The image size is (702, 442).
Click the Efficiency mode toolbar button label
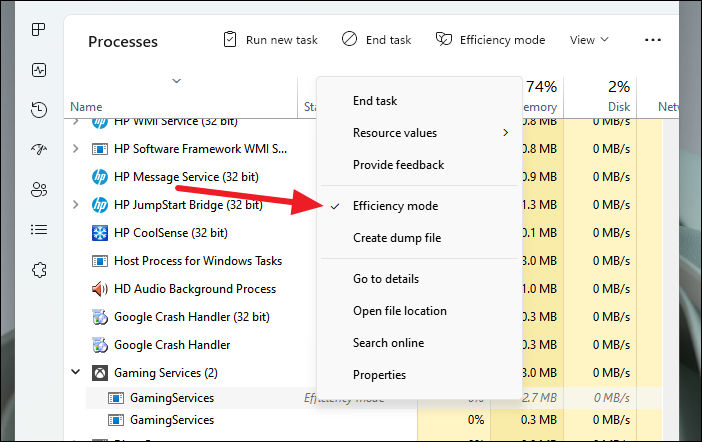click(502, 40)
